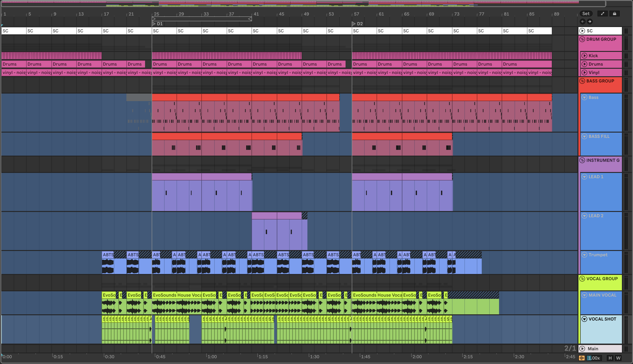Click the Set locator button
This screenshot has width=633, height=364.
(586, 14)
